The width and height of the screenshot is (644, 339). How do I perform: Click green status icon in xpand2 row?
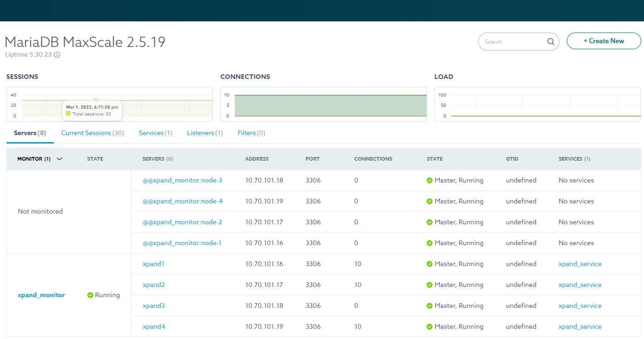(429, 285)
